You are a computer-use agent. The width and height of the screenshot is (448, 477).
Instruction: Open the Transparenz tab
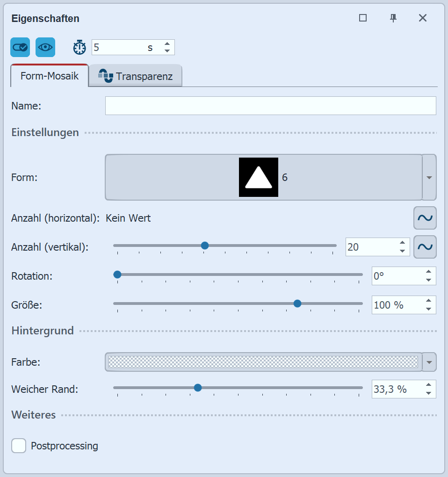(136, 76)
